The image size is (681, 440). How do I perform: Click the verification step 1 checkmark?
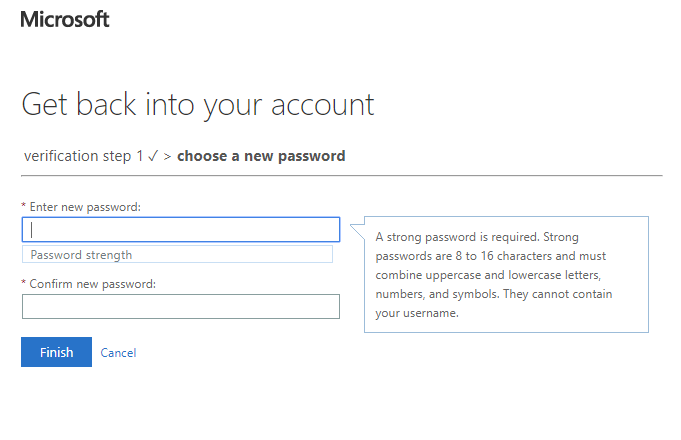coord(153,156)
